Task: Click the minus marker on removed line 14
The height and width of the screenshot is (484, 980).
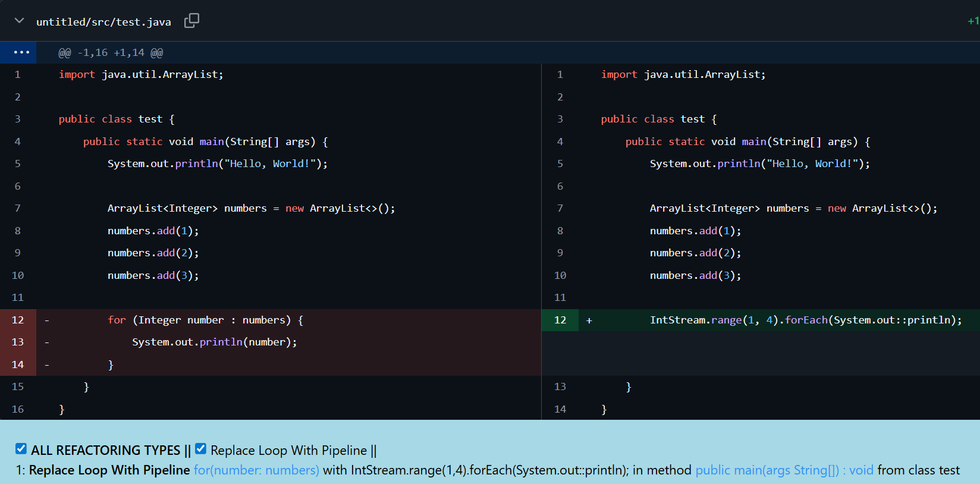Action: click(x=47, y=365)
